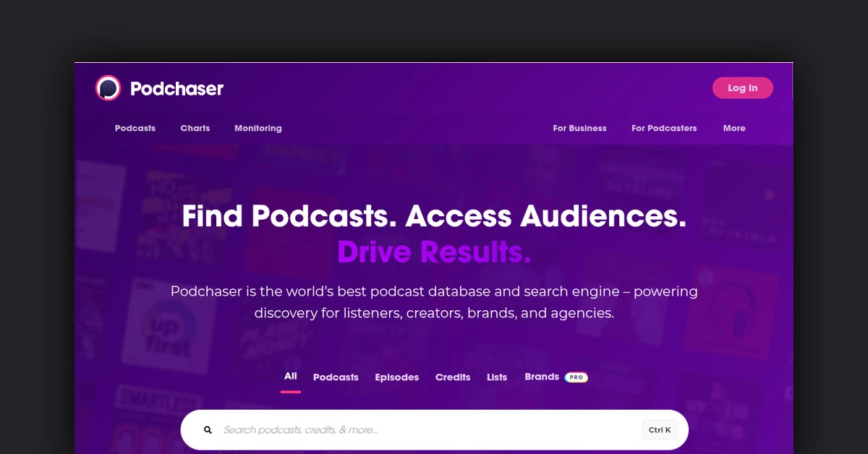The width and height of the screenshot is (868, 454).
Task: Open the Monitoring section
Action: pyautogui.click(x=258, y=128)
